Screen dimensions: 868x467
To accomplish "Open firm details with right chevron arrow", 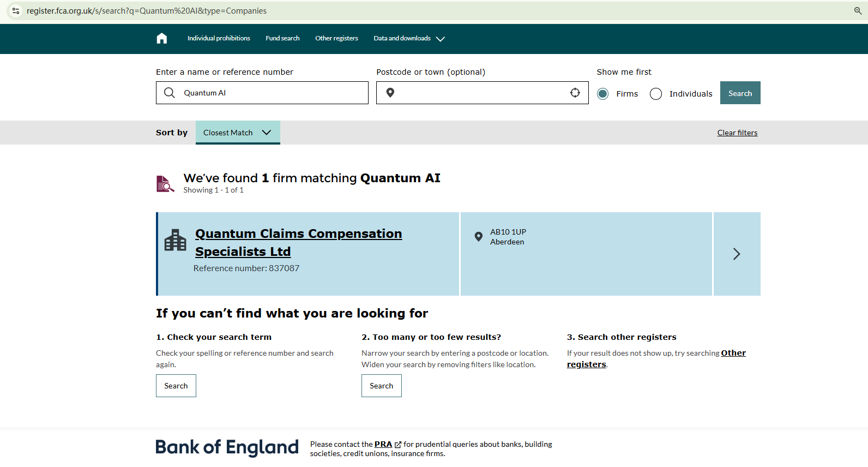I will tap(737, 254).
